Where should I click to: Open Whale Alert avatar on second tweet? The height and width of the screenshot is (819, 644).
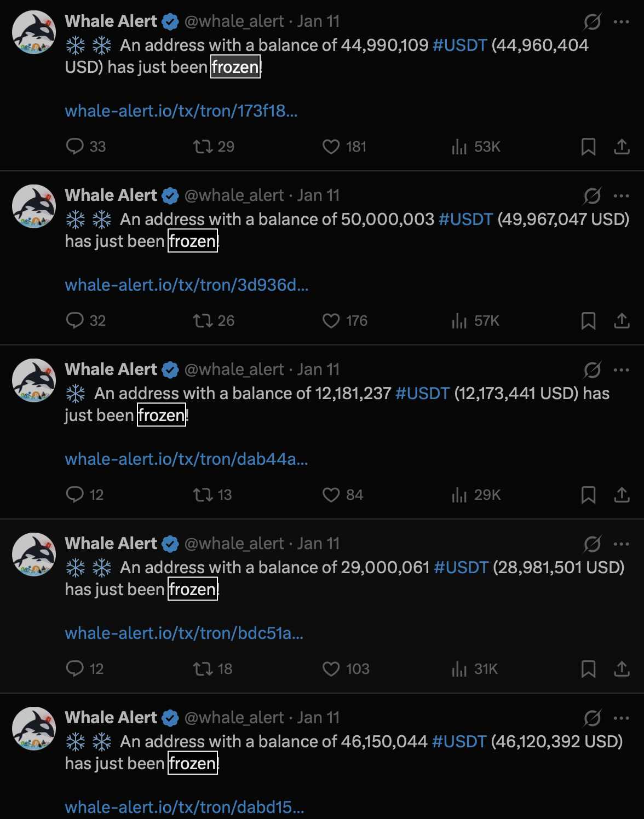pos(34,206)
